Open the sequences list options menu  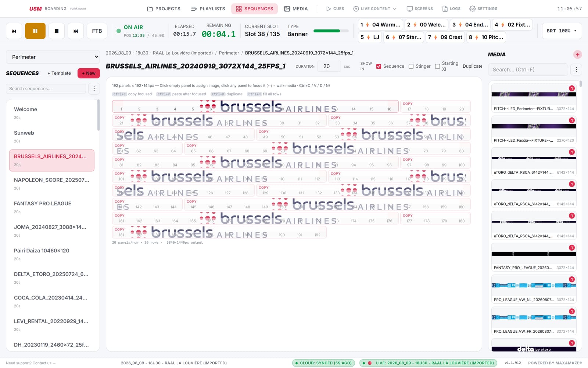(94, 89)
